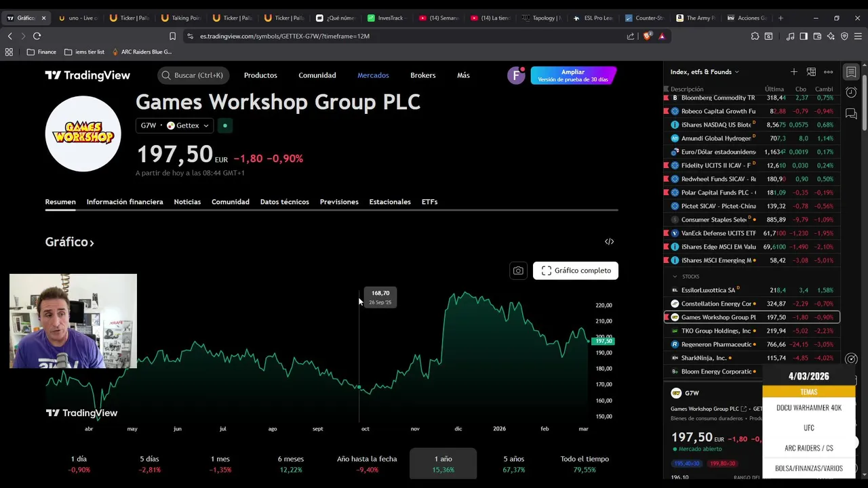
Task: Open the Brokers menu
Action: point(423,75)
